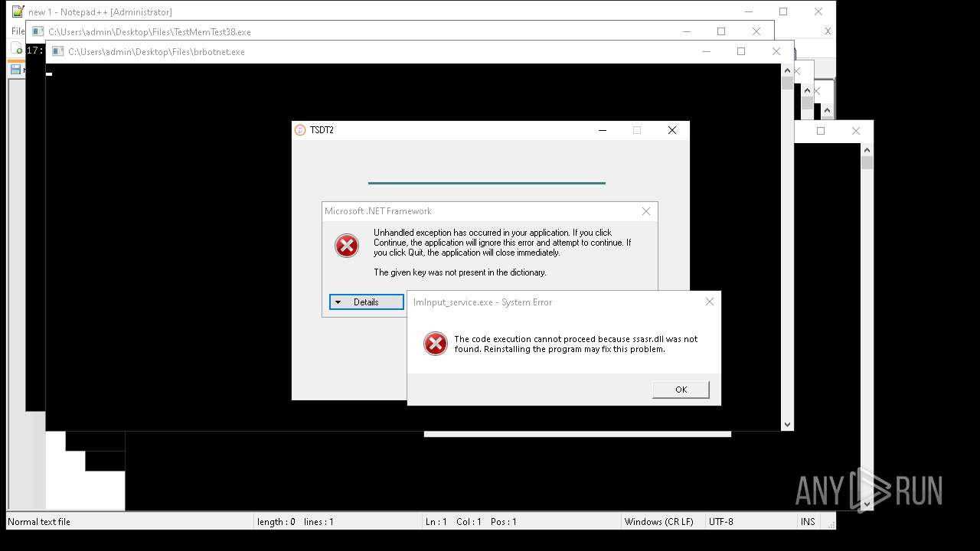Maximize the rightmost background console window
Screen dimensions: 980x551
coord(821,131)
